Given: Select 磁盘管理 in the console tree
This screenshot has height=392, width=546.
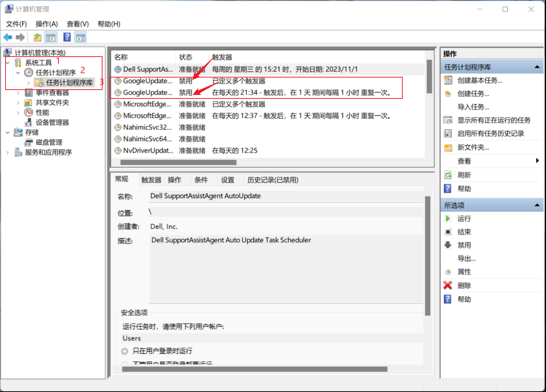Looking at the screenshot, I should pos(49,142).
